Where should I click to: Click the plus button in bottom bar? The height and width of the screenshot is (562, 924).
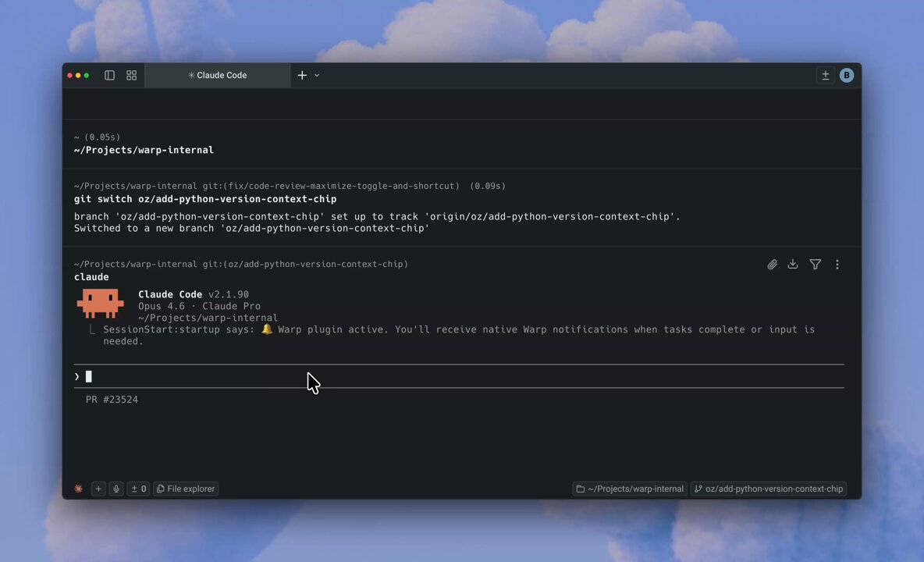[98, 489]
